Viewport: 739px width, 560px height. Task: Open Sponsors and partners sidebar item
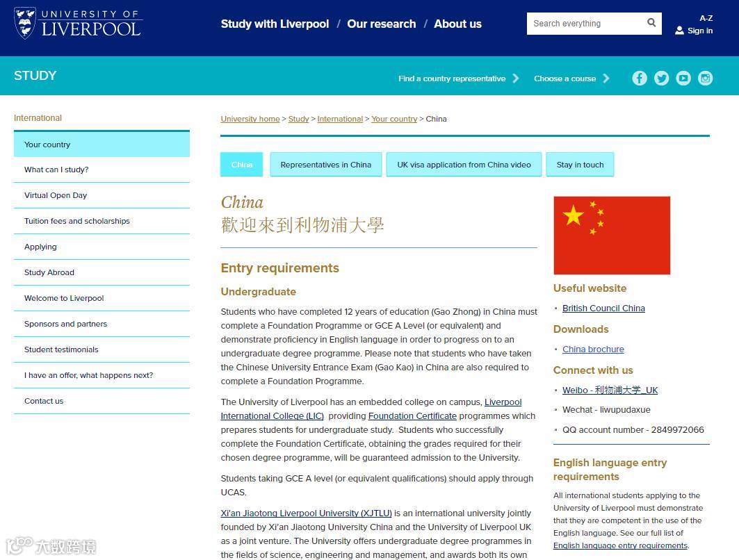click(101, 324)
